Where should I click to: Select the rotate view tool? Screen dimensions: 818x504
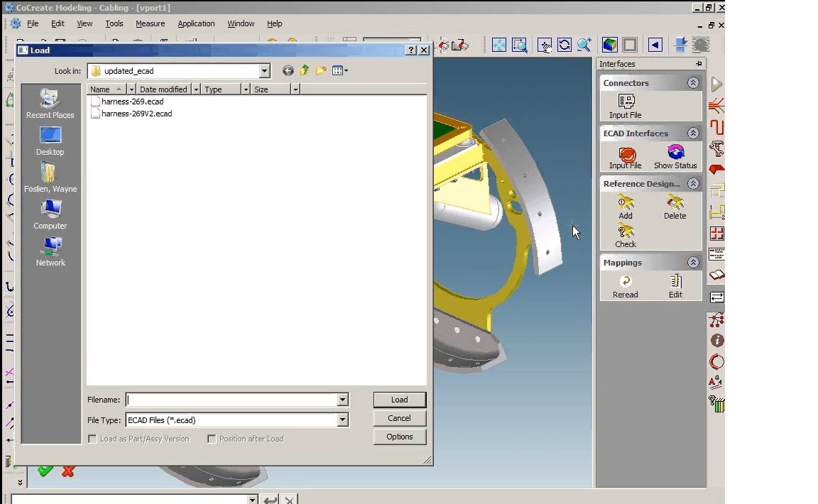[x=564, y=45]
